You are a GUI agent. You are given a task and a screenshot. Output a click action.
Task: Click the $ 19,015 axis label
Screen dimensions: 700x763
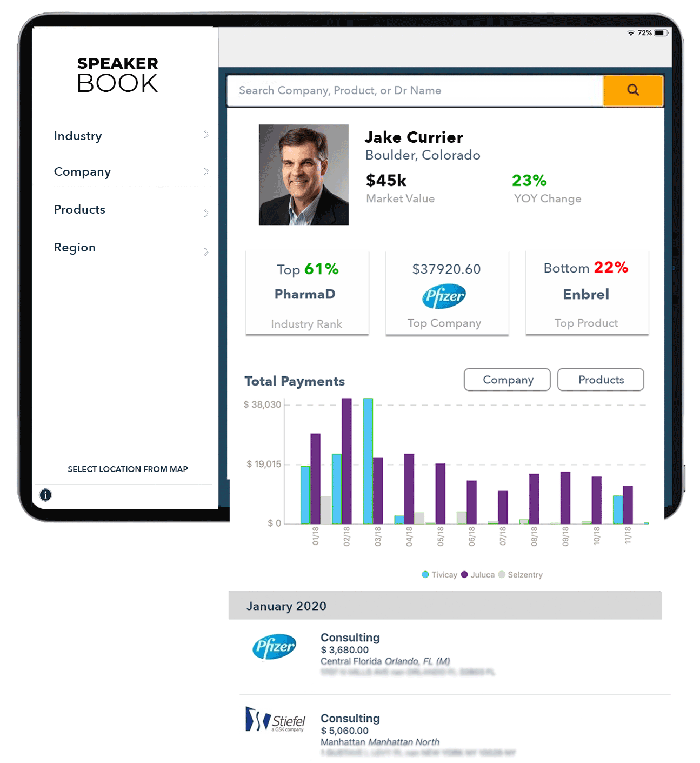point(264,464)
